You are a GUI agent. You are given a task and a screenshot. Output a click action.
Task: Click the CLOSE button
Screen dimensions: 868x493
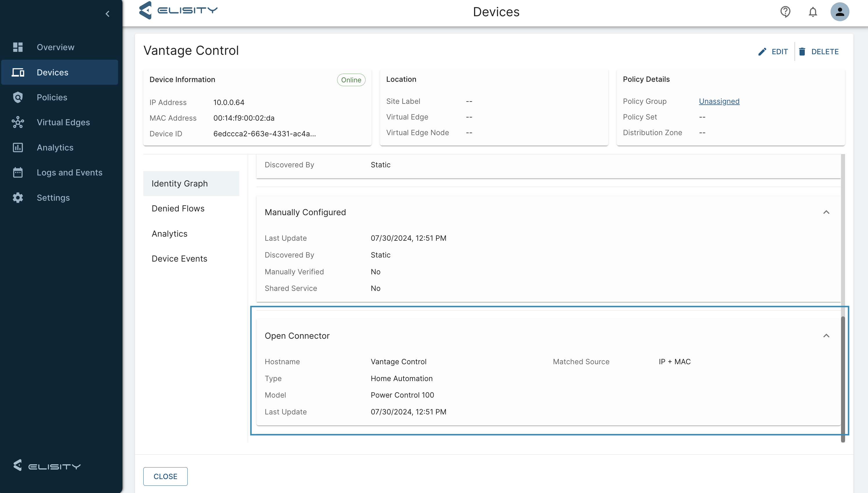(165, 476)
